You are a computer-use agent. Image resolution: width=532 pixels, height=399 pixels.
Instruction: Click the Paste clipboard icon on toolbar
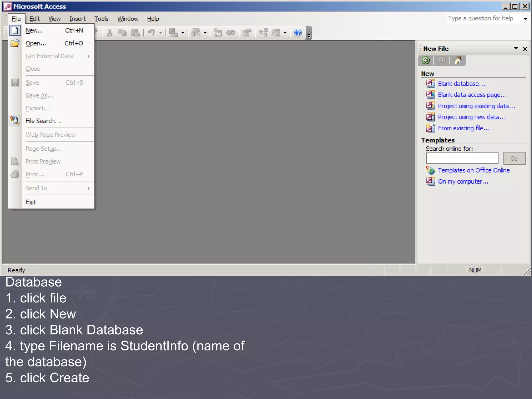135,33
